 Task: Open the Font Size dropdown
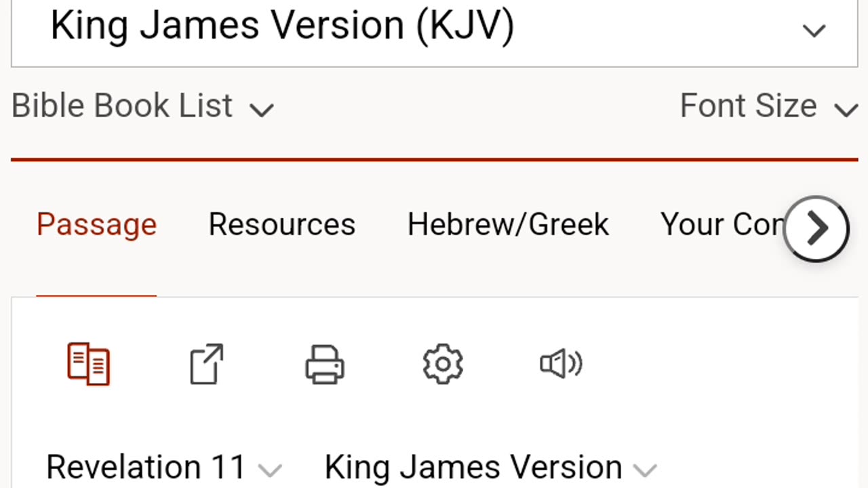748,106
